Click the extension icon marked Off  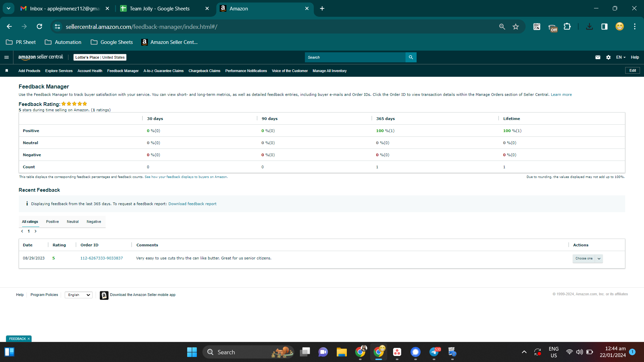coord(552,27)
